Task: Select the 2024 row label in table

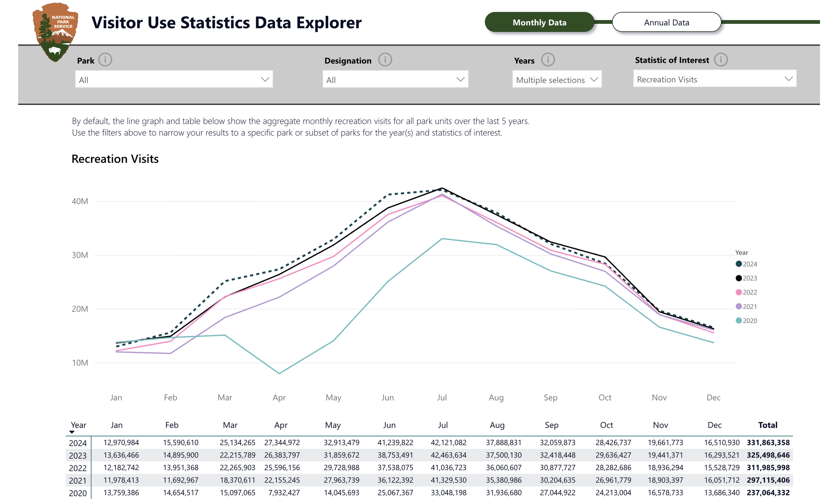Action: (78, 443)
